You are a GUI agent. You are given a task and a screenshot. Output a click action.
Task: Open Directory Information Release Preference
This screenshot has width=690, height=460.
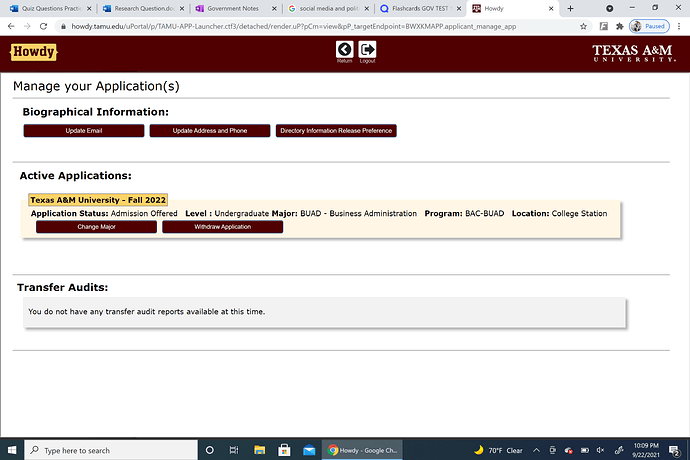point(336,131)
